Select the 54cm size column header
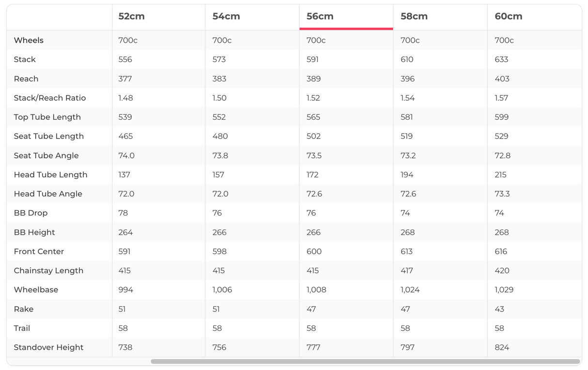This screenshot has height=370, width=588. [226, 16]
